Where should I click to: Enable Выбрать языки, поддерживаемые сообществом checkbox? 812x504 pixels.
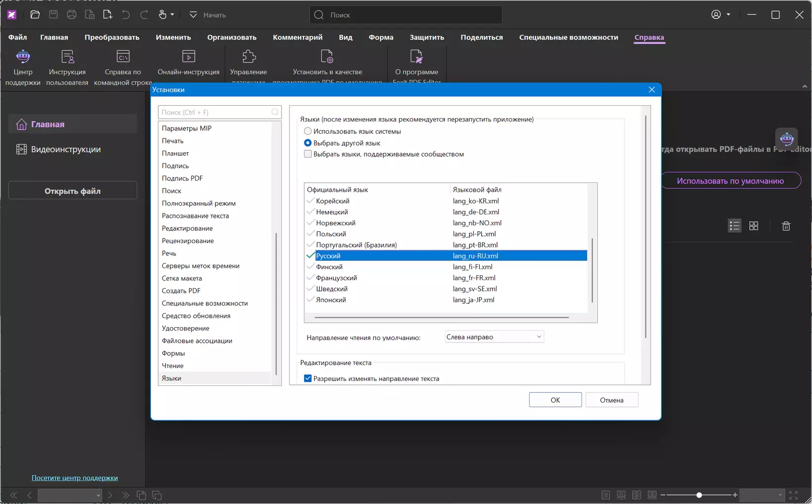308,154
